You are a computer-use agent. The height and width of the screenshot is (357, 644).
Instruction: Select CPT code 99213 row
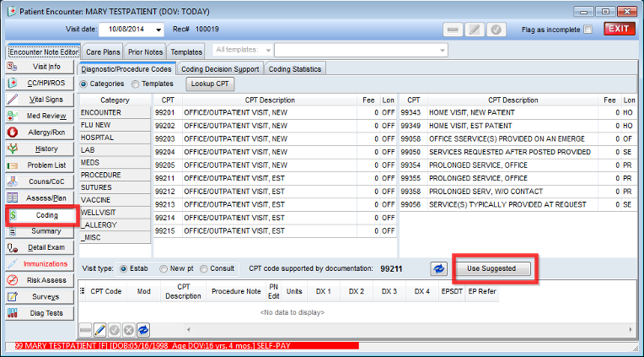click(275, 205)
